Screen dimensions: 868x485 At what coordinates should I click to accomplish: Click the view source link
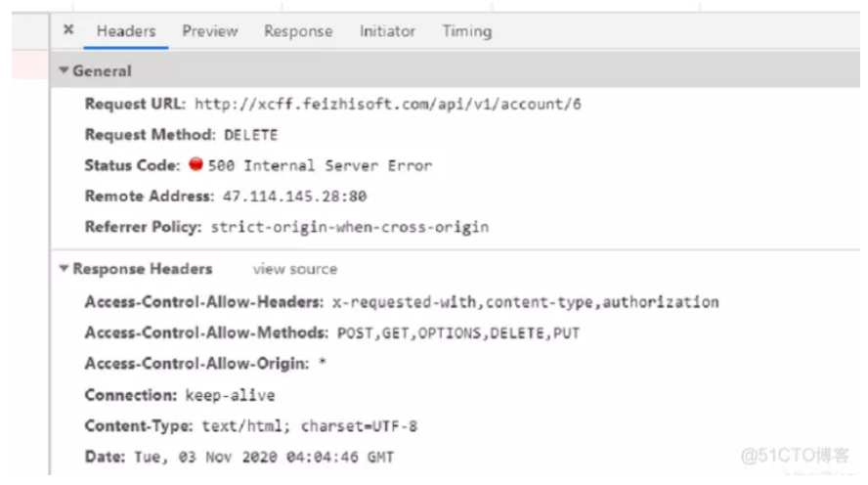294,269
